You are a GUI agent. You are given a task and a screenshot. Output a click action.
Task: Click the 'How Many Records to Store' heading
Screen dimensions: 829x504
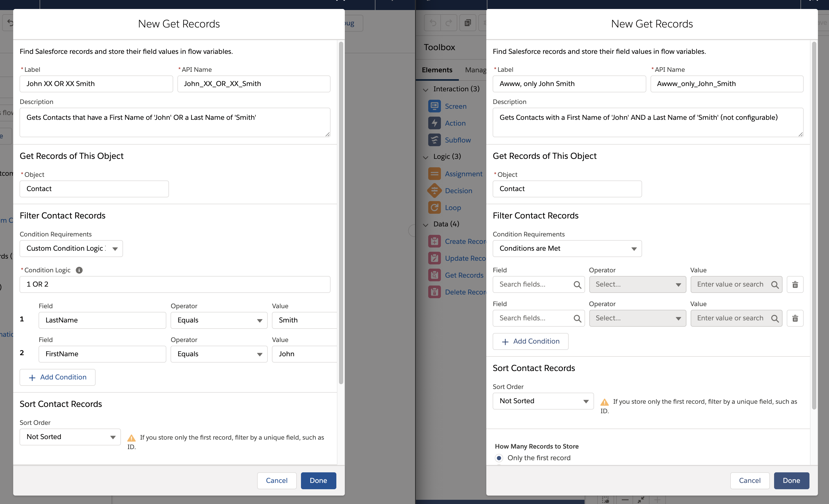click(537, 446)
